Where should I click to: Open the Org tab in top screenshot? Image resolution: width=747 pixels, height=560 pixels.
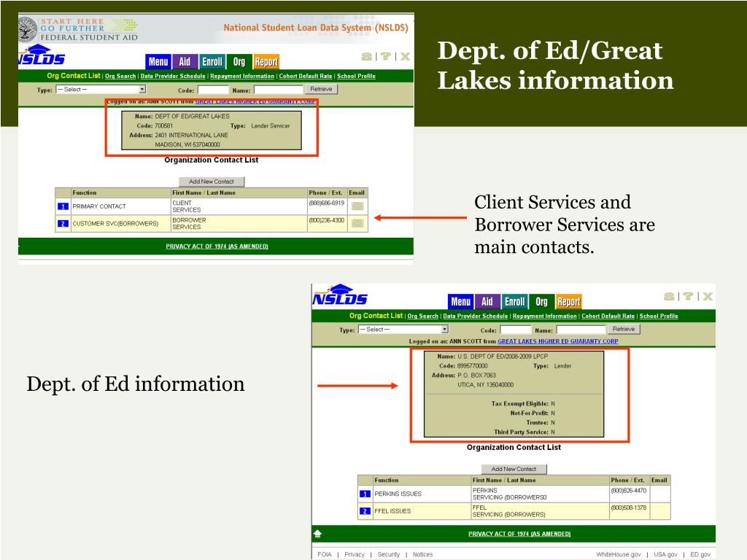[x=239, y=61]
